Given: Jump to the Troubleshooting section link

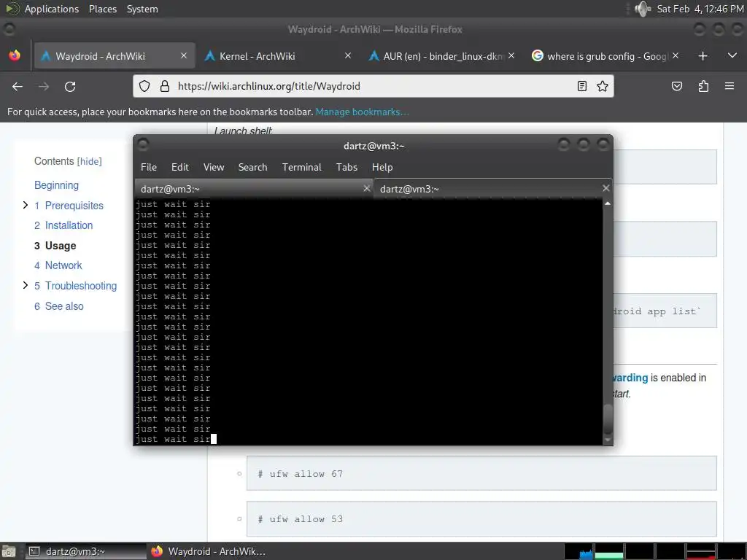Looking at the screenshot, I should 75,286.
